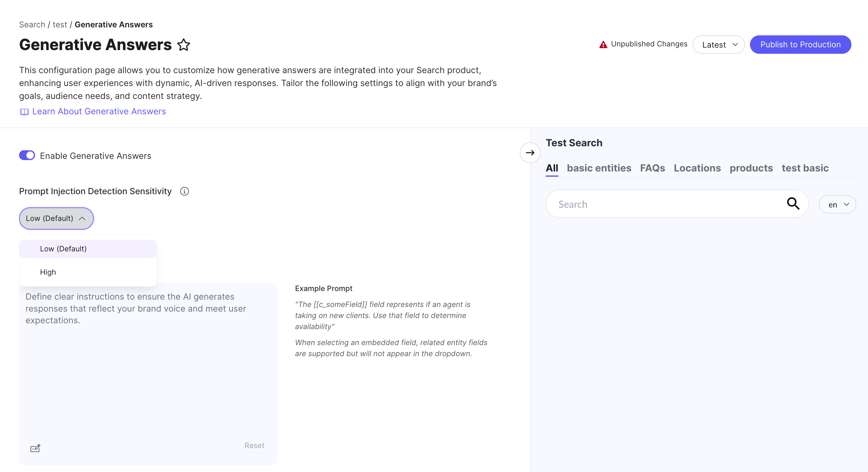Switch to the FAQs tab
868x472 pixels.
[x=652, y=168]
